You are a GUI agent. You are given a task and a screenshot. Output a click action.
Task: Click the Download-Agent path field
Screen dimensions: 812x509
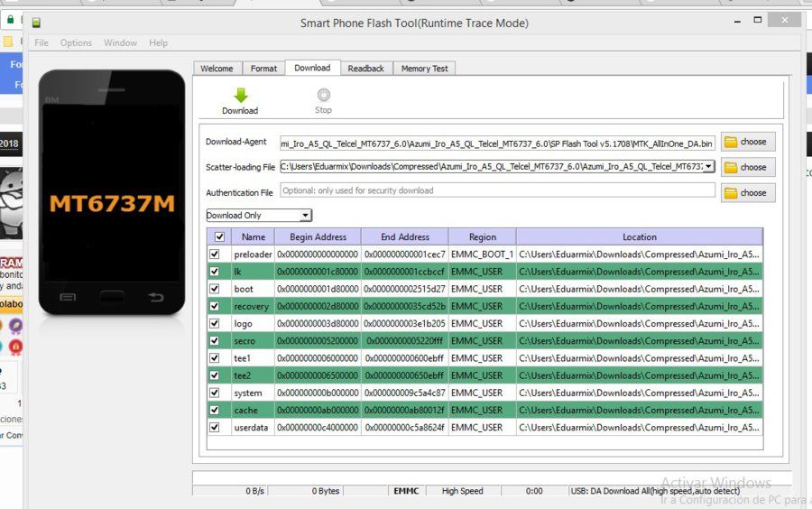[497, 143]
